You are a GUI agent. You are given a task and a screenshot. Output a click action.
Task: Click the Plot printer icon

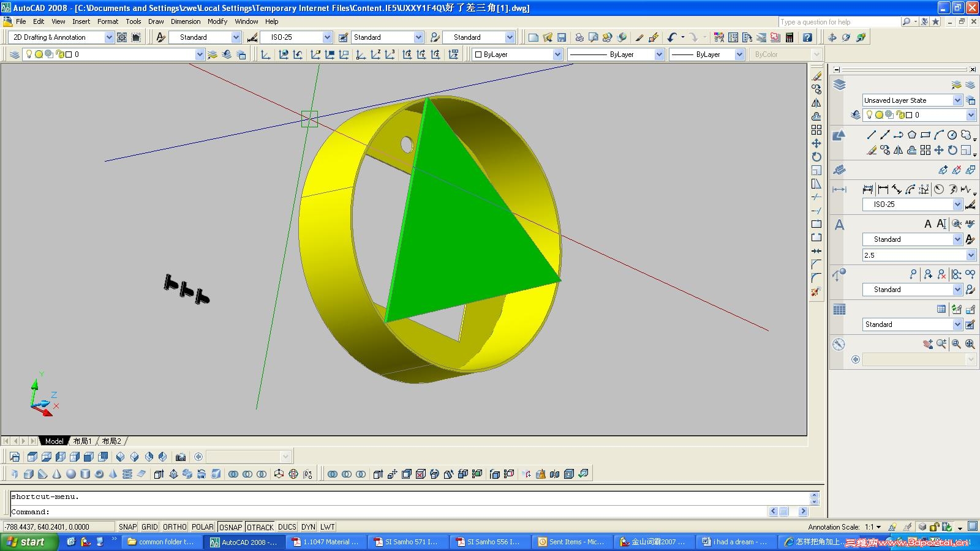(x=579, y=37)
